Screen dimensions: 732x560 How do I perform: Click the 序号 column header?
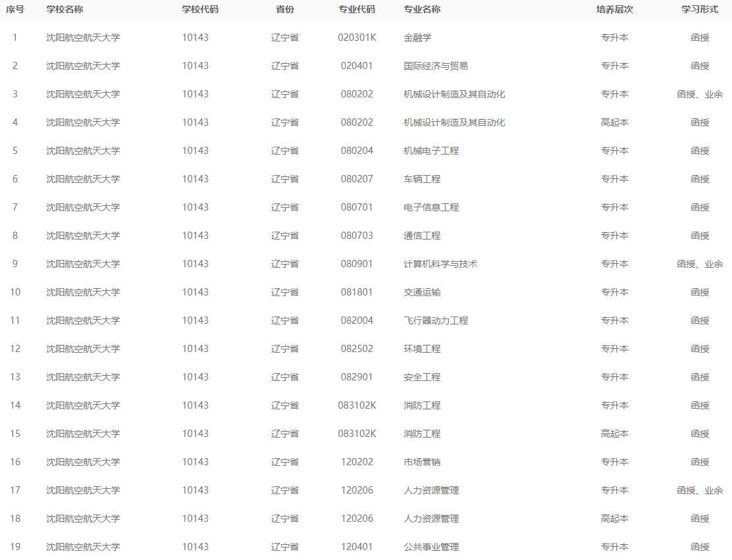tap(15, 9)
